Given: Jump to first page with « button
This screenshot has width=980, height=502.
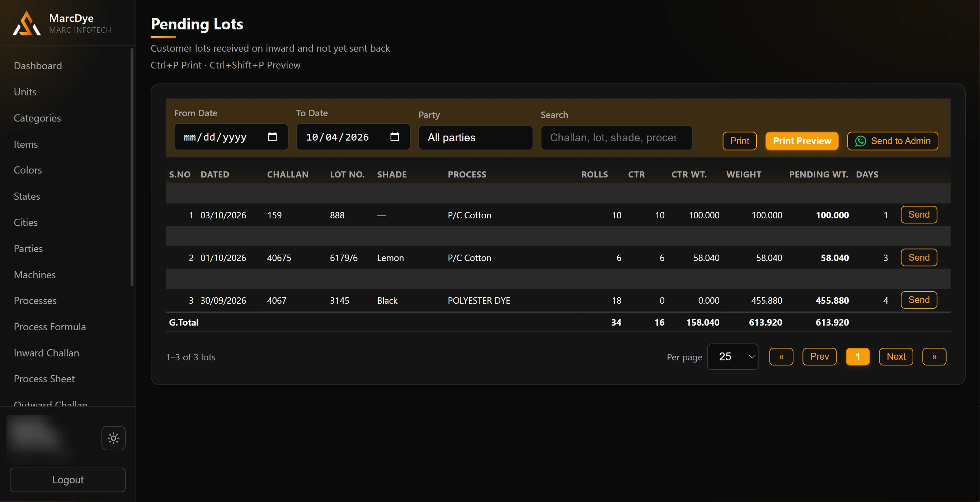Looking at the screenshot, I should point(781,357).
